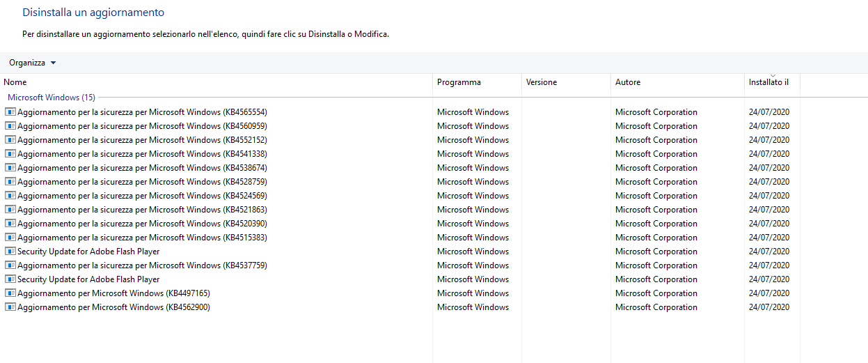Viewport: 868px width, 363px height.
Task: Click the 24/07/2020 date of KB4497165
Action: pyautogui.click(x=769, y=293)
